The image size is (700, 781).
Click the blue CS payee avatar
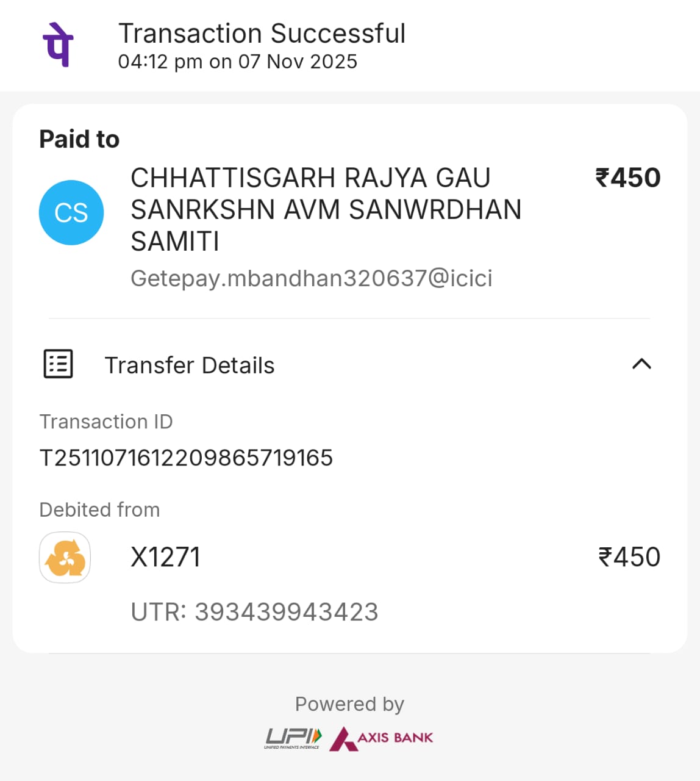tap(71, 212)
